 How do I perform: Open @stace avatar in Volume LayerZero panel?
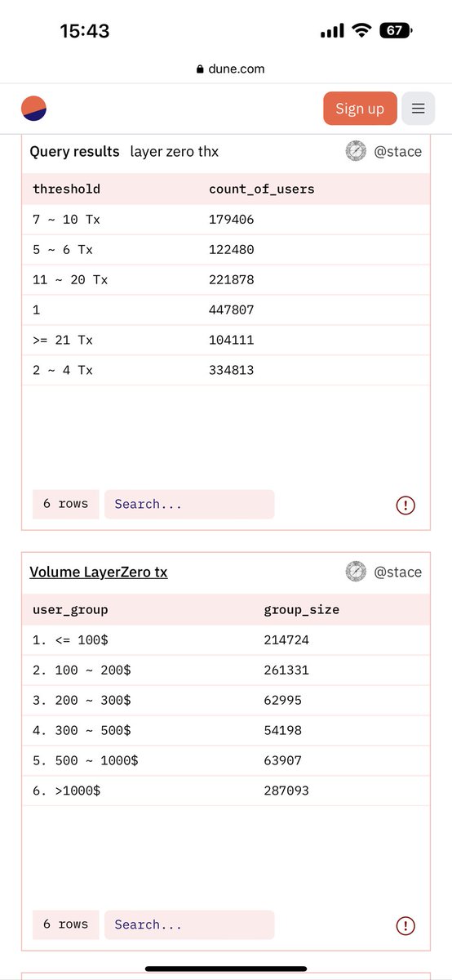pos(356,572)
